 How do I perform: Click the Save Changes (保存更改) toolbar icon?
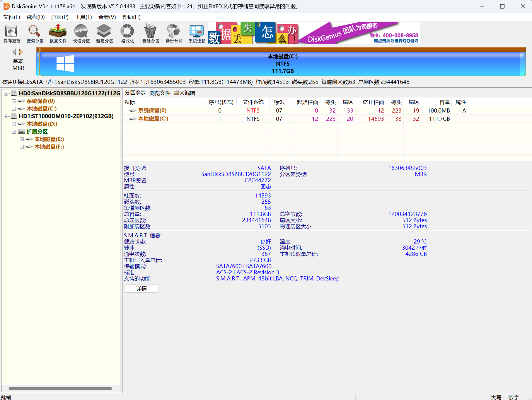click(12, 33)
